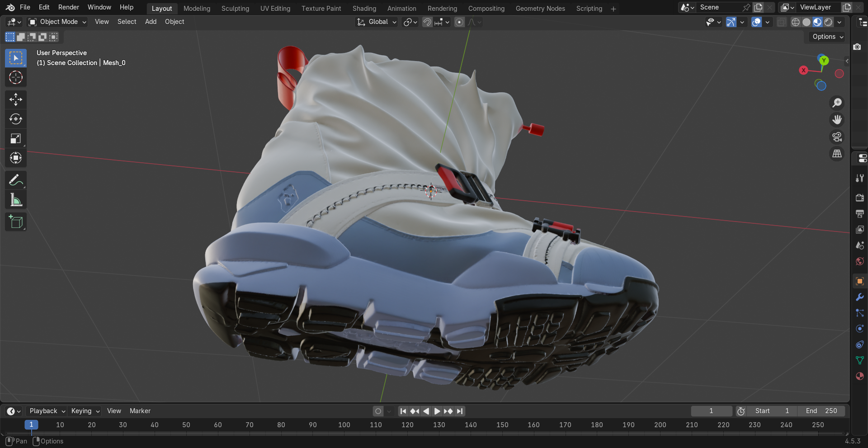This screenshot has height=448, width=868.
Task: Zoom in using the magnifier icon
Action: 837,103
